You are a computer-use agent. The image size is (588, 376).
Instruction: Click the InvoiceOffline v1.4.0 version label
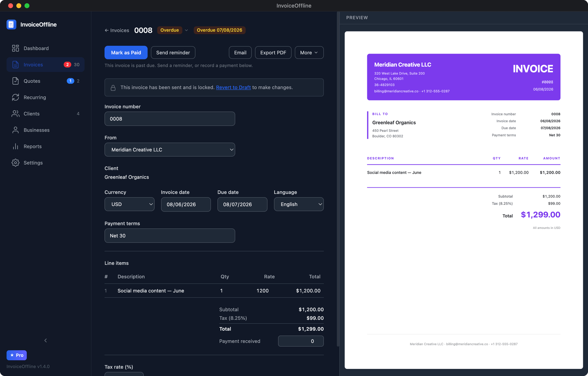[x=28, y=367]
